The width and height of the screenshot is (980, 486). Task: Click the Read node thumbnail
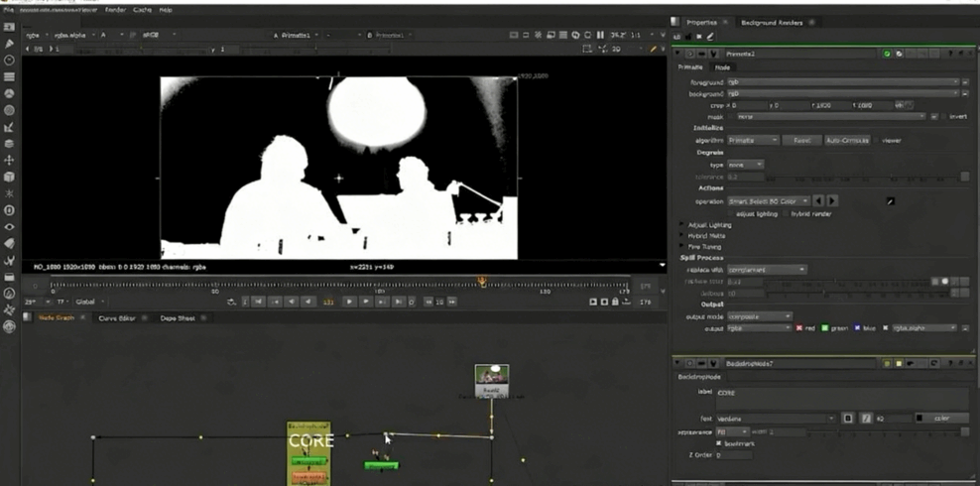[x=491, y=375]
